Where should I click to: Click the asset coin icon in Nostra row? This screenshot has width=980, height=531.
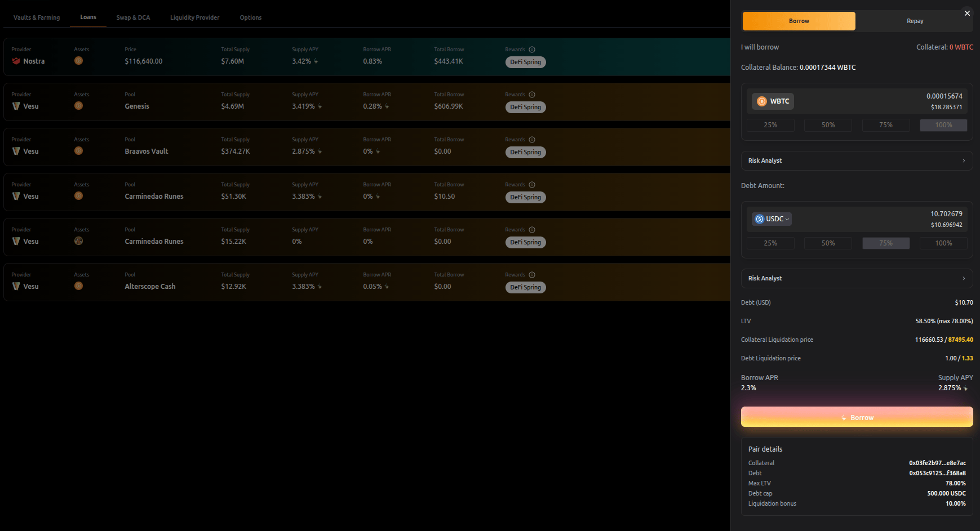pos(78,61)
